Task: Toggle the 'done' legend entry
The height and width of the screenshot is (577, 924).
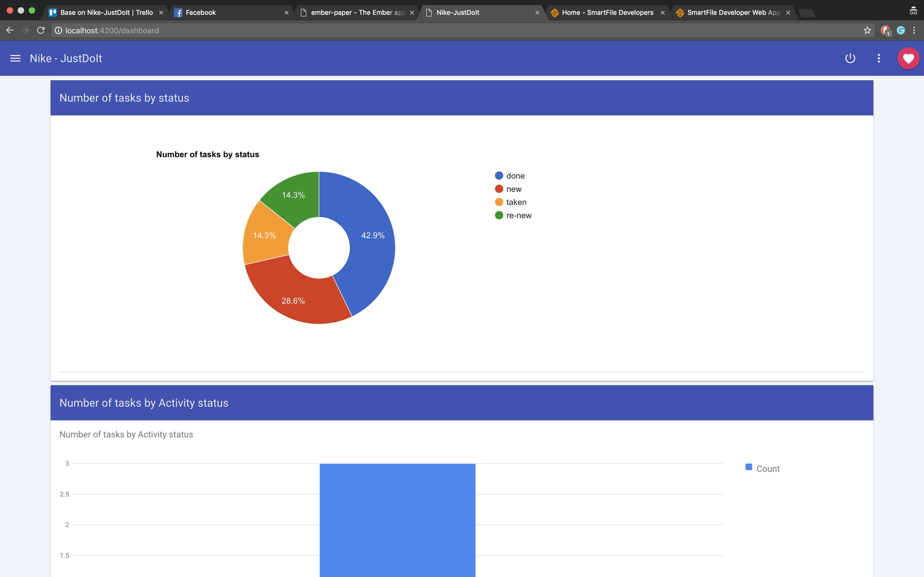Action: pos(515,176)
